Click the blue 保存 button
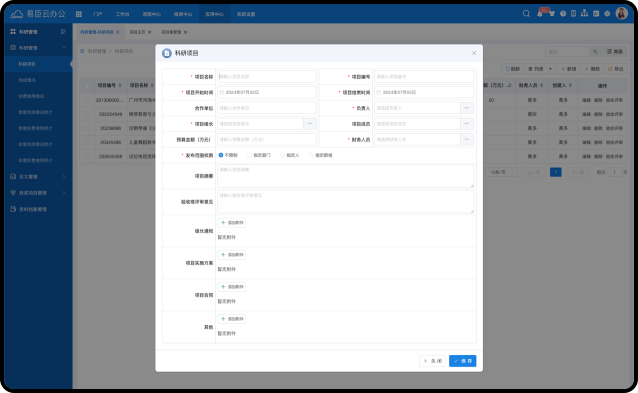This screenshot has height=393, width=638. tap(463, 361)
